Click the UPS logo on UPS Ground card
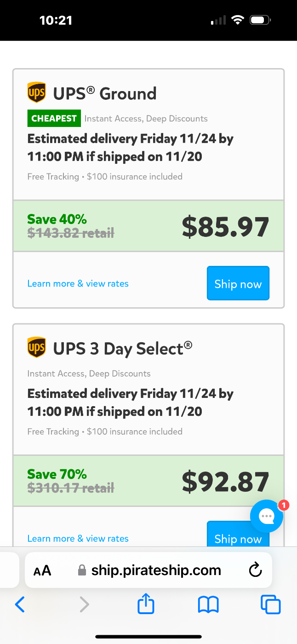This screenshot has width=297, height=644. pyautogui.click(x=37, y=92)
